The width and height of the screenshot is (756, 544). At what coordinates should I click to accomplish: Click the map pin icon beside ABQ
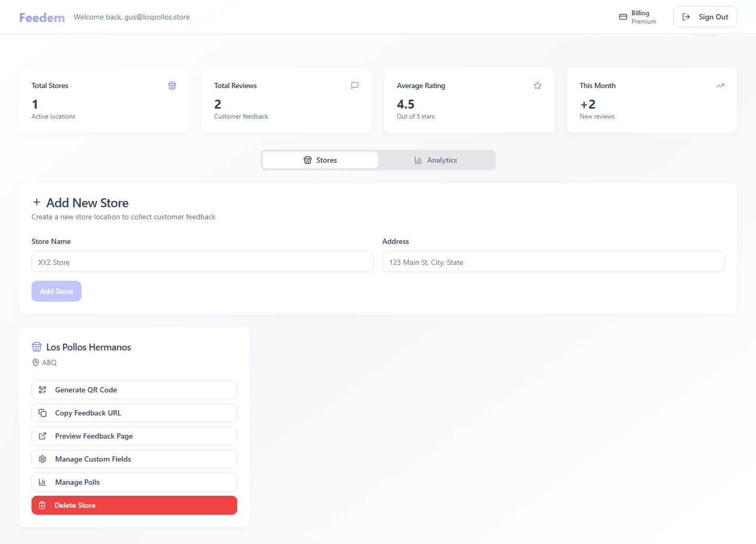coord(36,362)
